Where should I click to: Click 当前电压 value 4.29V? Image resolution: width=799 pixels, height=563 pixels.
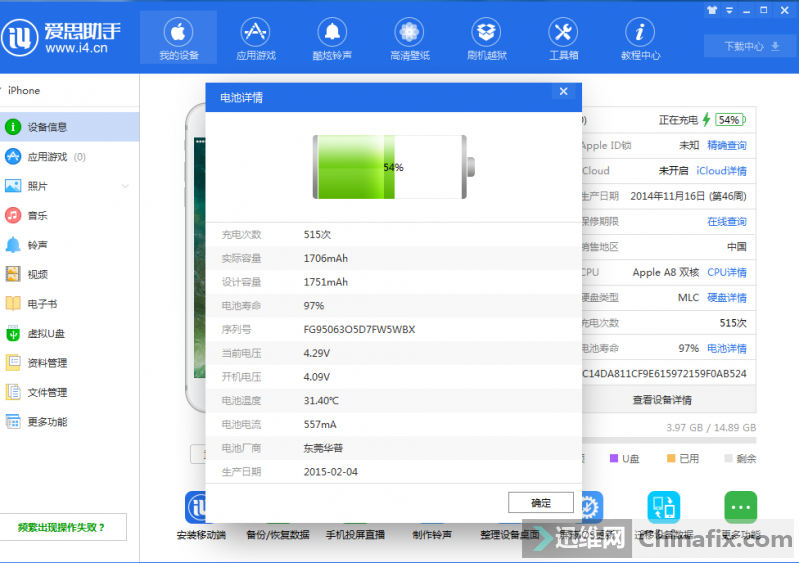(x=316, y=353)
